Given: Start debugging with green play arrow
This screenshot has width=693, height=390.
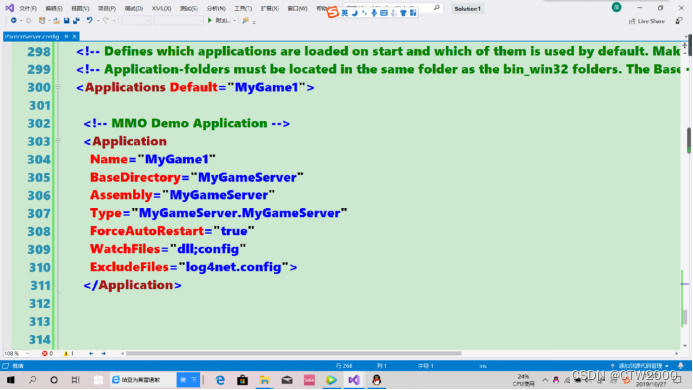Looking at the screenshot, I should pyautogui.click(x=210, y=20).
